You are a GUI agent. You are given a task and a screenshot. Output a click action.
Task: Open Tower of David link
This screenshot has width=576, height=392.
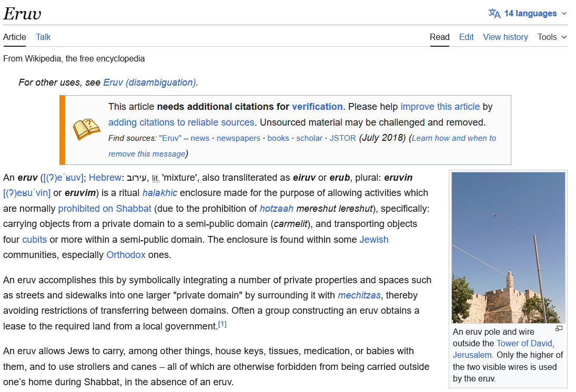pyautogui.click(x=524, y=344)
